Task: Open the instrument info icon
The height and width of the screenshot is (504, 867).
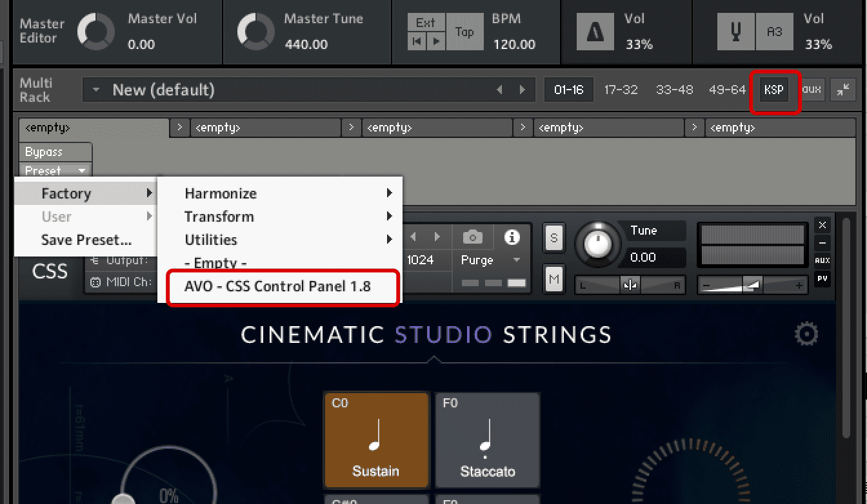Action: coord(512,237)
